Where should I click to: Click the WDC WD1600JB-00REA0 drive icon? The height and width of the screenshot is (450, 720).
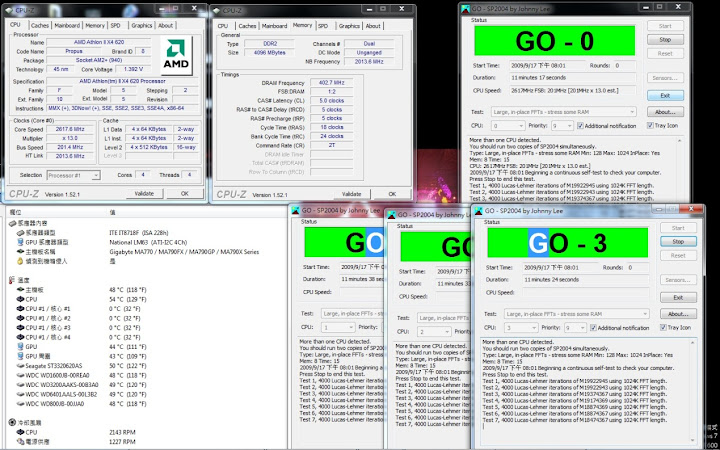pyautogui.click(x=20, y=375)
